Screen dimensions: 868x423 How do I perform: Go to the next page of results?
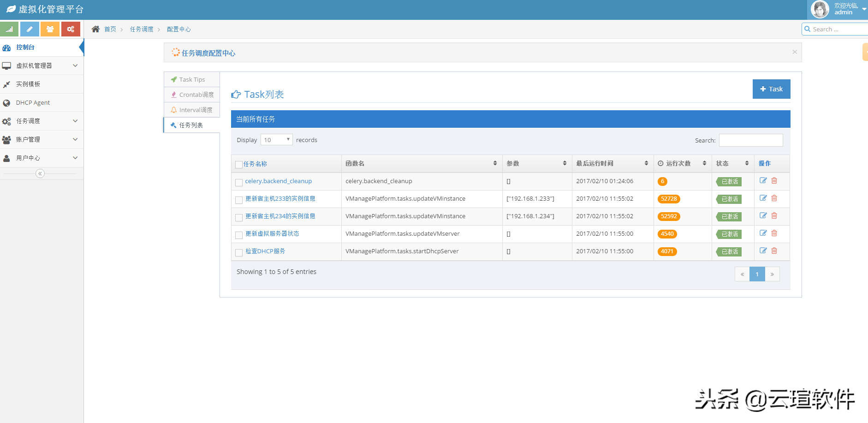click(x=772, y=274)
